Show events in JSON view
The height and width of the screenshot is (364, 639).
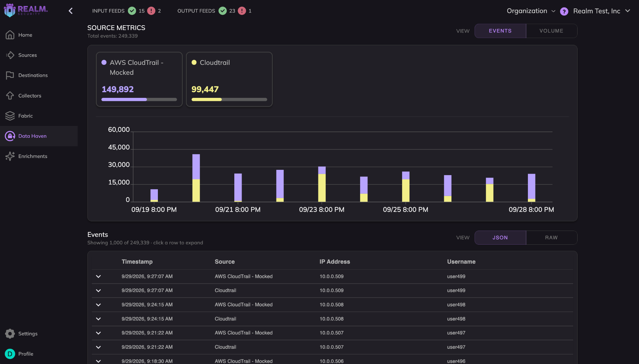click(500, 237)
